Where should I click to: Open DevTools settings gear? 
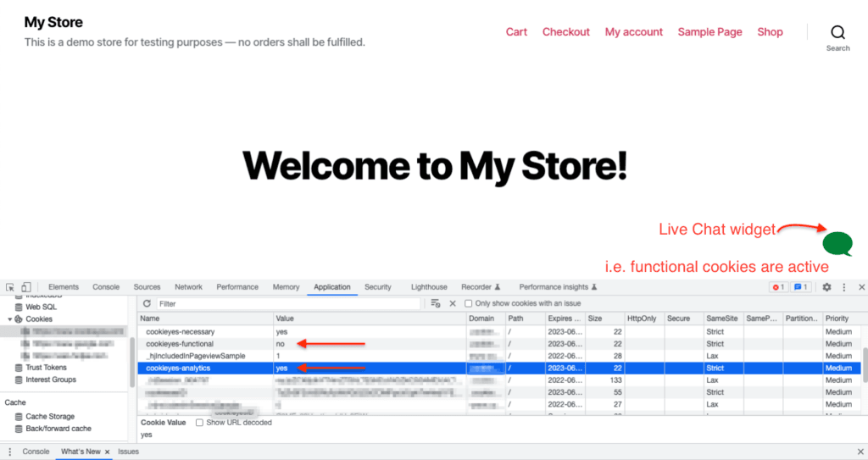click(x=826, y=287)
